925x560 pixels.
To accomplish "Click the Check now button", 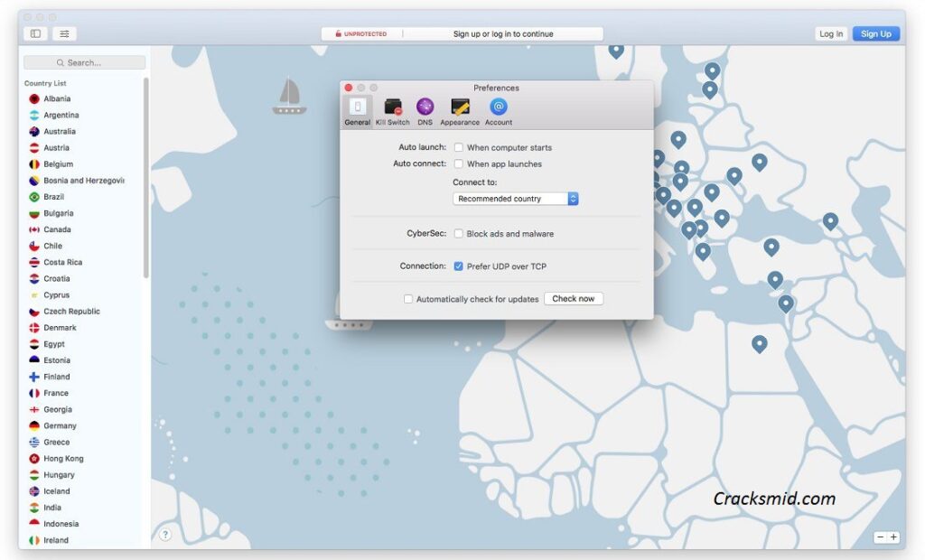I will 574,299.
